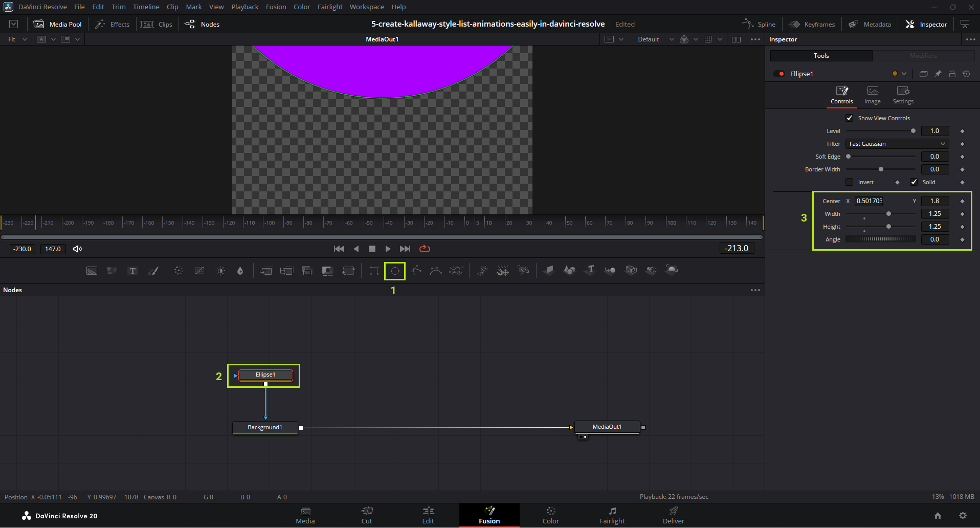Screen dimensions: 980x528
Task: Open the Media Pool panel
Action: click(58, 24)
